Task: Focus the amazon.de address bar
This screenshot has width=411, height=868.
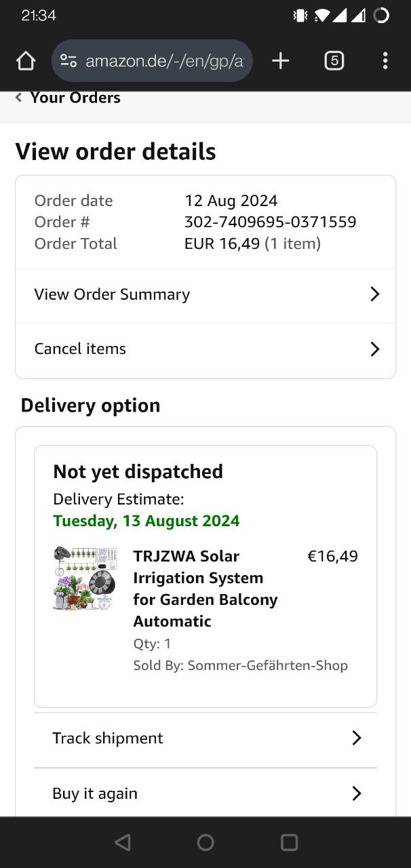Action: (x=164, y=61)
